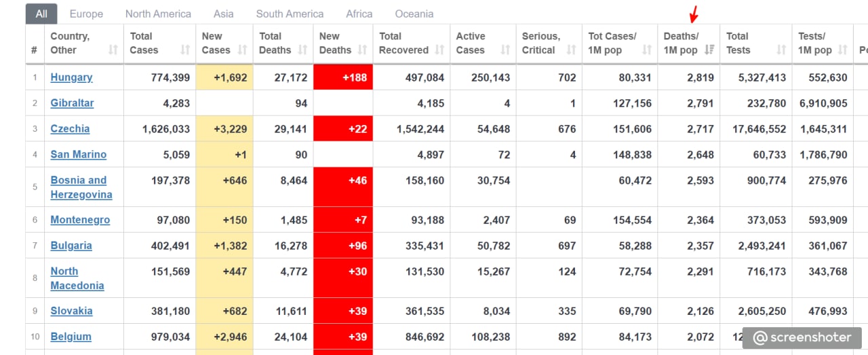The image size is (868, 355).
Task: Sort table by Serious, Critical arrows
Action: 571,50
